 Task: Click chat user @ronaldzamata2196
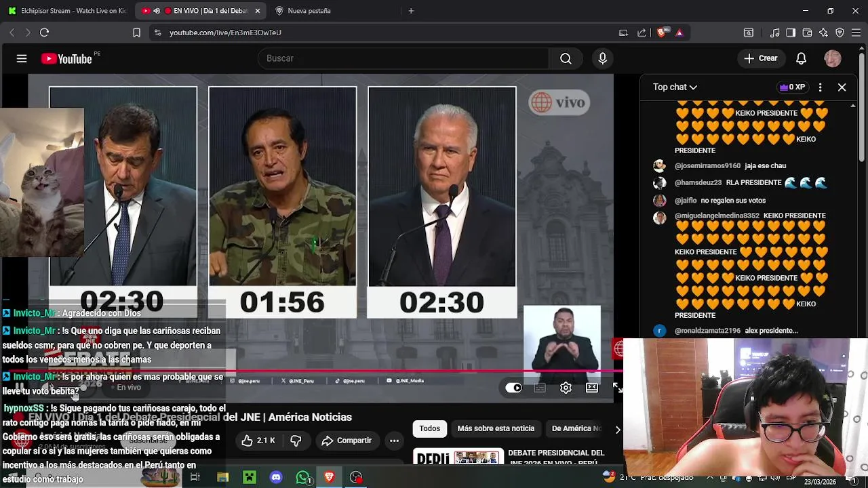point(707,331)
